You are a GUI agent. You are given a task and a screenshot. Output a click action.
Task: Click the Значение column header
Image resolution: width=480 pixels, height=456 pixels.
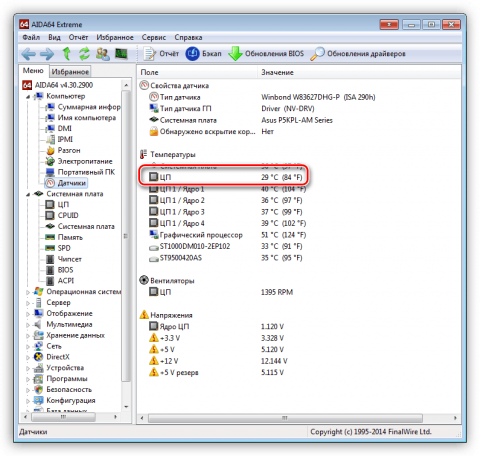tap(277, 72)
